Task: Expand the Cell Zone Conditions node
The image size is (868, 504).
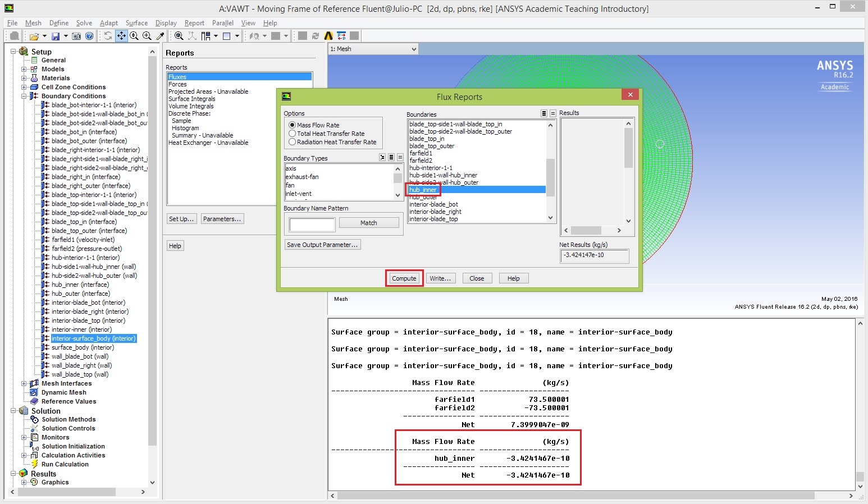Action: click(24, 87)
